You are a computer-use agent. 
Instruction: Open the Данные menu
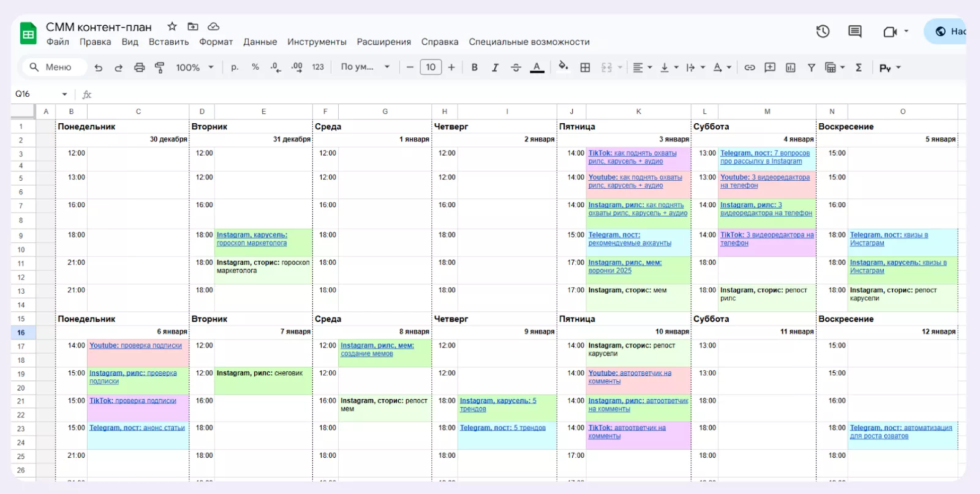[260, 42]
